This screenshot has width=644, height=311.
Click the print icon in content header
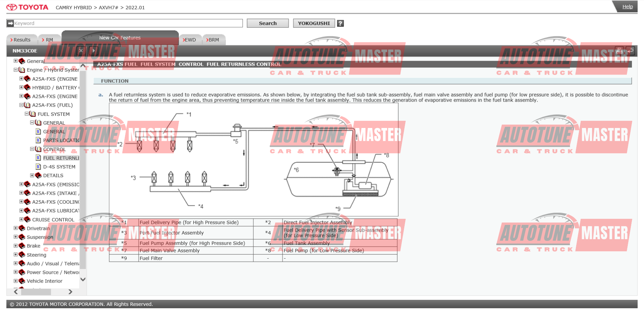(x=619, y=51)
